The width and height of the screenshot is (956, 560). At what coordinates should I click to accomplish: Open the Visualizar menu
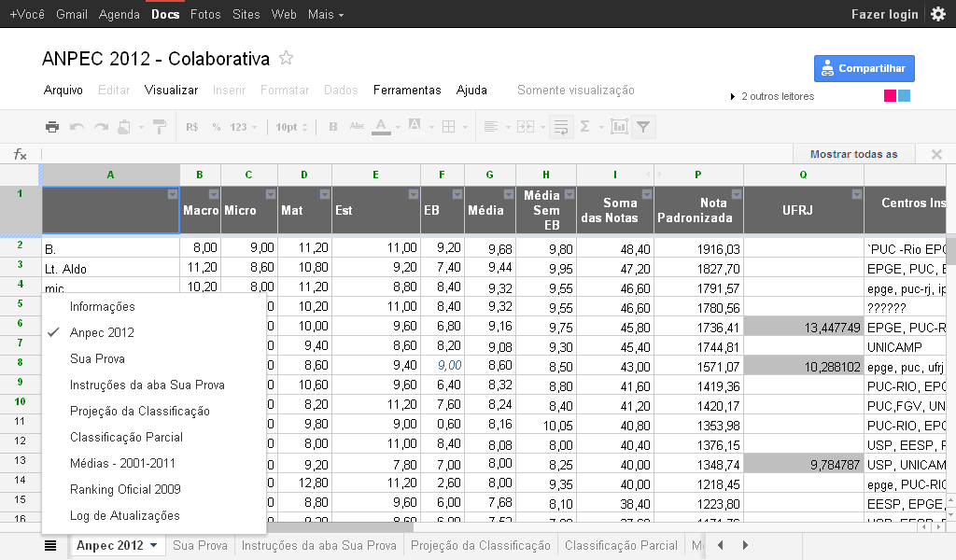[x=172, y=91]
